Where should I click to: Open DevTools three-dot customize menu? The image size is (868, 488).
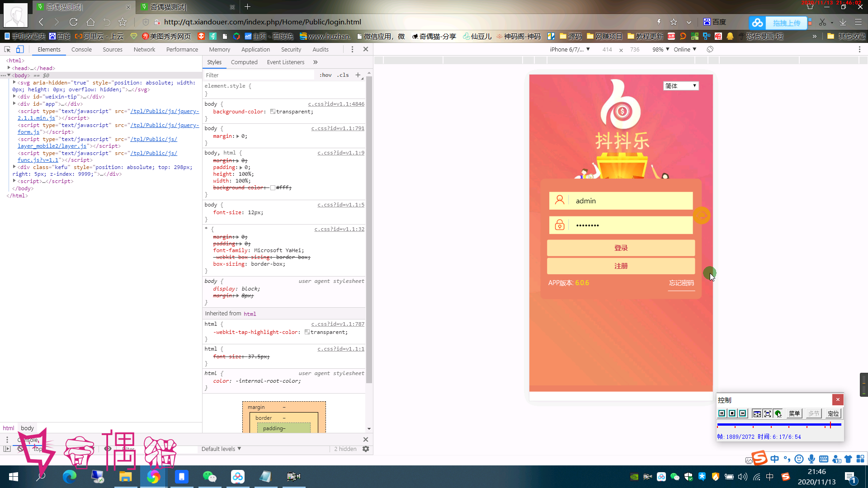tap(352, 49)
